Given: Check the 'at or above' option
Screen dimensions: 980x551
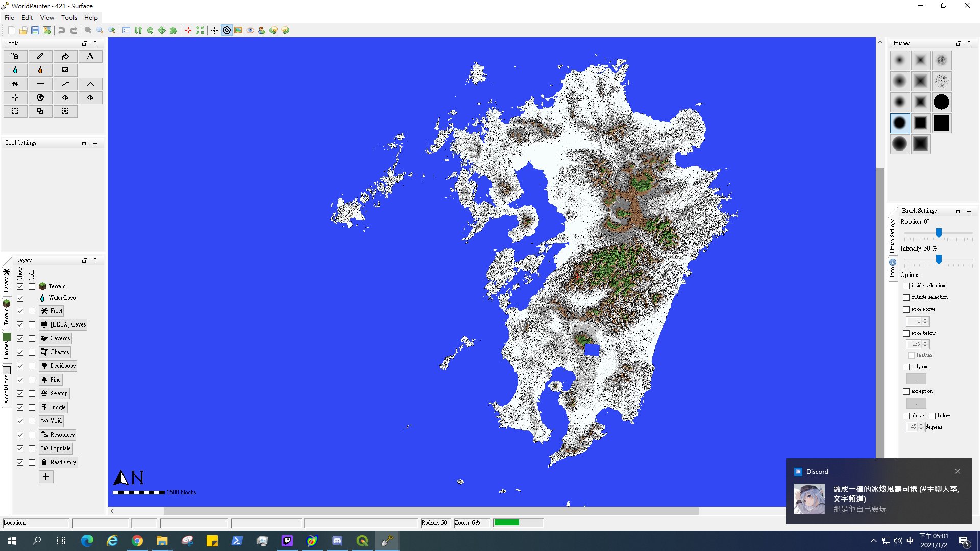Looking at the screenshot, I should [x=906, y=309].
